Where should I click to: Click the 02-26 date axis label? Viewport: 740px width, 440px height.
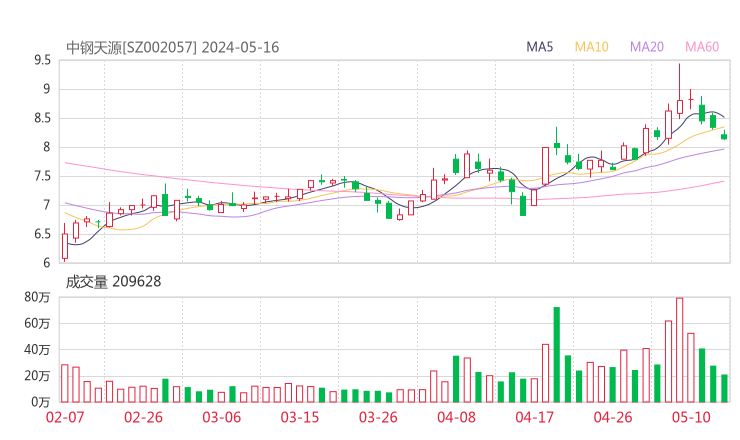(143, 417)
